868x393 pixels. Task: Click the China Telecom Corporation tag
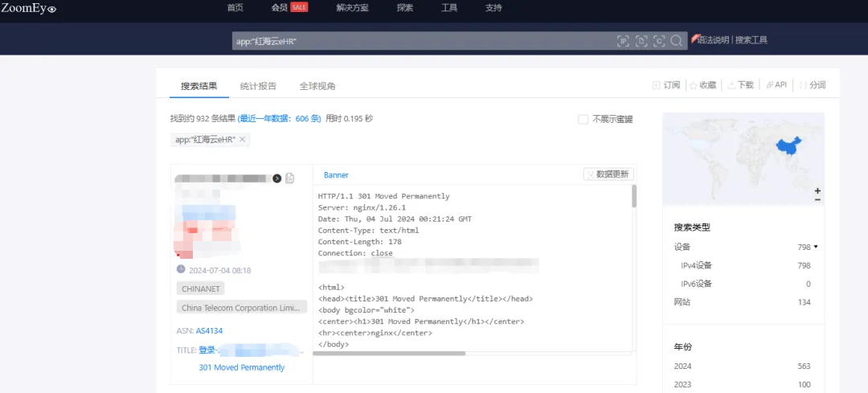tap(242, 308)
